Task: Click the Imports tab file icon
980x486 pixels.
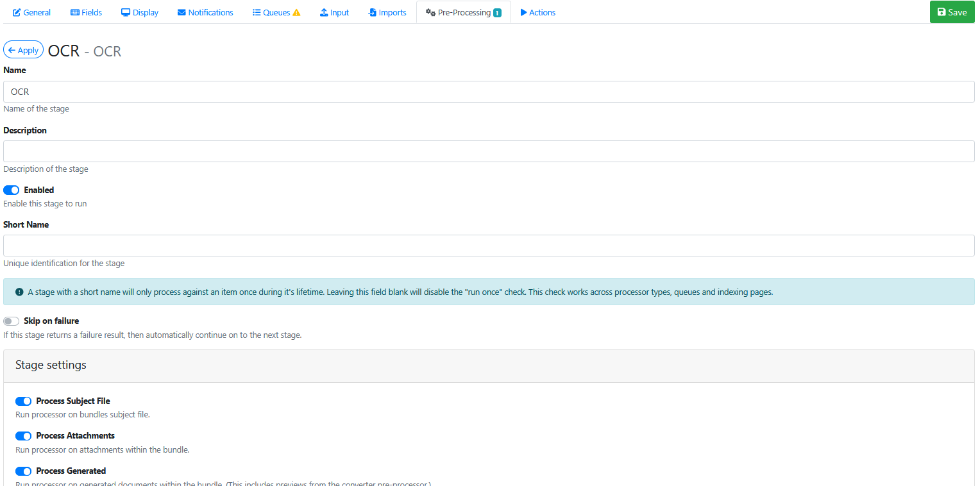Action: click(x=372, y=13)
